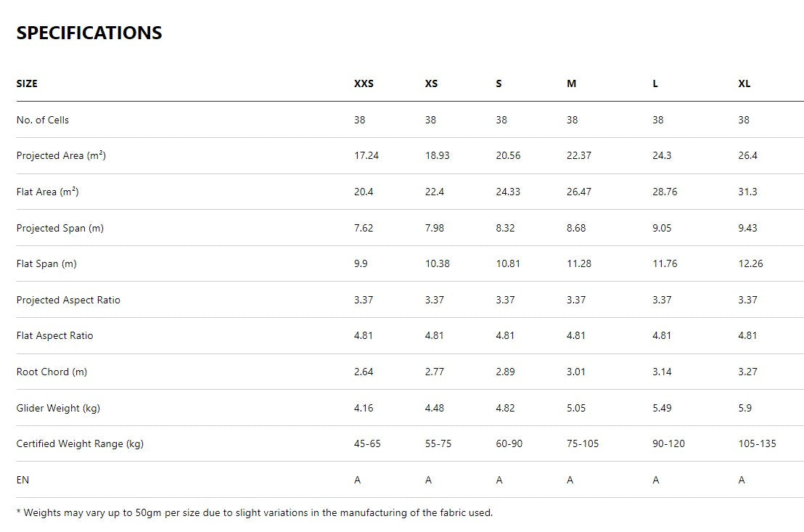
Task: Click the Flat Area value 24.33
Action: point(508,192)
